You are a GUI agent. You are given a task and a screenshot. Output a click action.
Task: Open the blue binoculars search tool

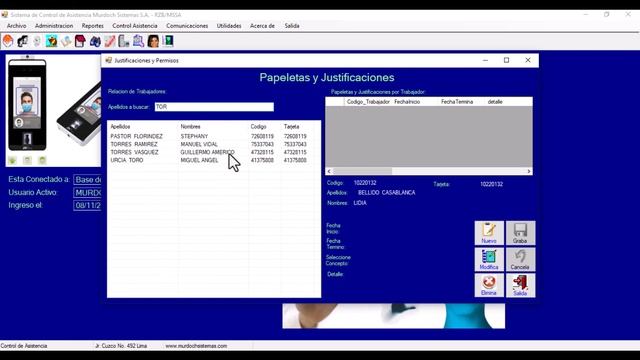(x=95, y=41)
